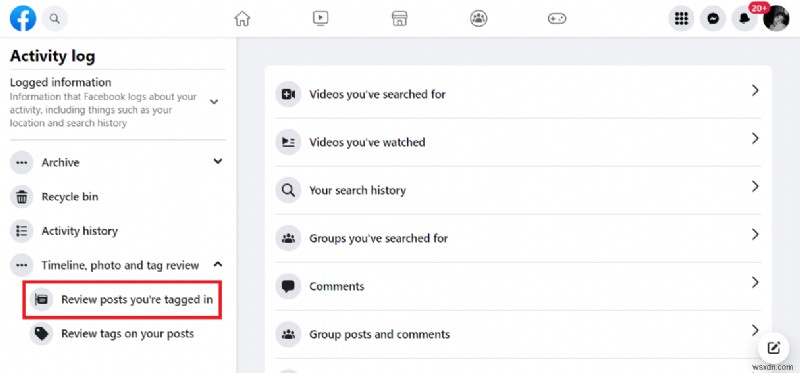Screen dimensions: 800x373
Task: Open the account profile picture menu
Action: coord(776,19)
